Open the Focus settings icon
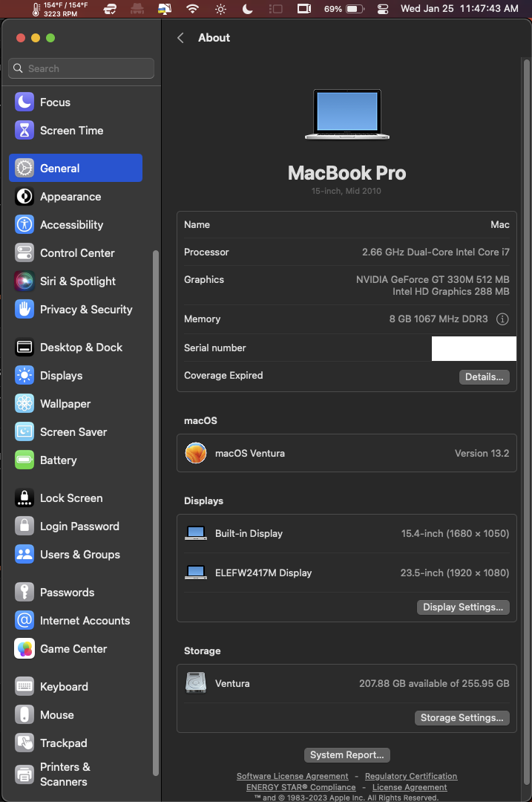This screenshot has width=532, height=802. 24,102
